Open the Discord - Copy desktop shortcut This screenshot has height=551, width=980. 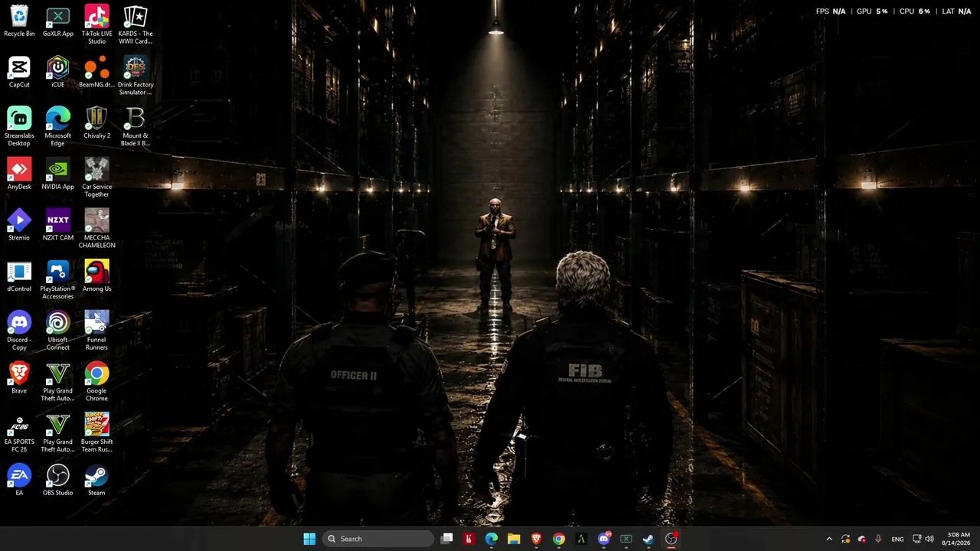pyautogui.click(x=19, y=331)
